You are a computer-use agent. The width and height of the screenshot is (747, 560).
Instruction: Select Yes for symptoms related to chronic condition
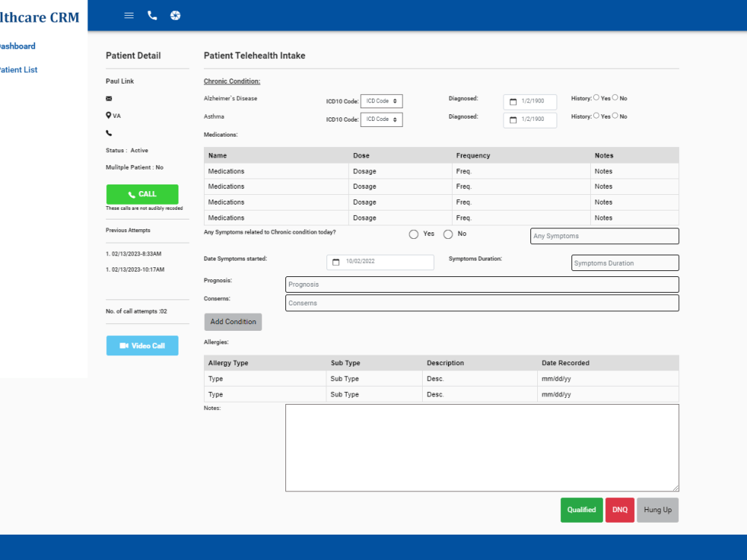(413, 234)
